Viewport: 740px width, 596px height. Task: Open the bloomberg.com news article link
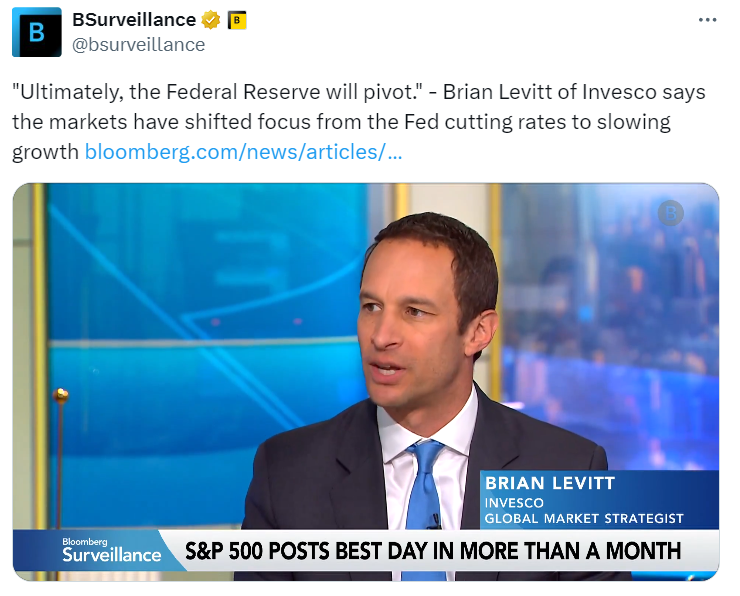(243, 153)
